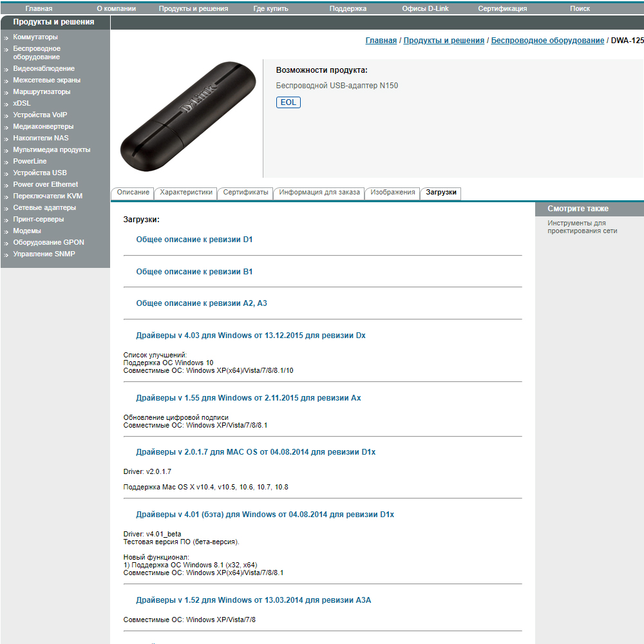Open Маршрутизаторы sidebar category
This screenshot has width=644, height=644.
coord(41,91)
